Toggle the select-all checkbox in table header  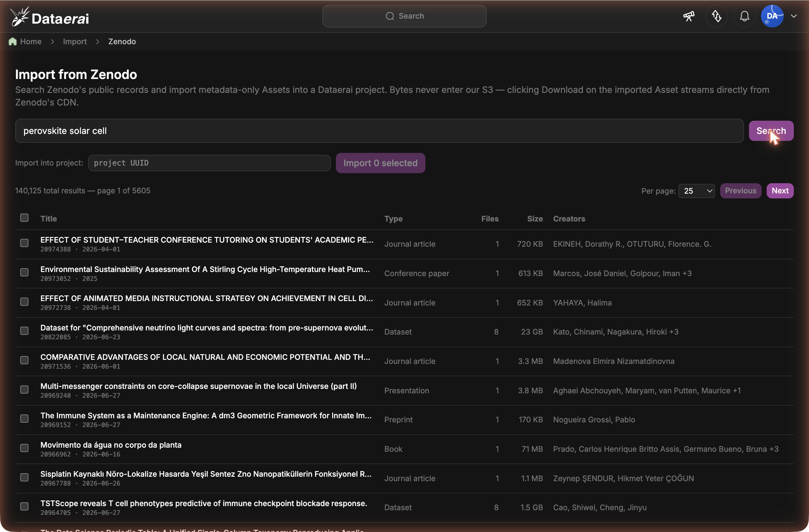(24, 218)
